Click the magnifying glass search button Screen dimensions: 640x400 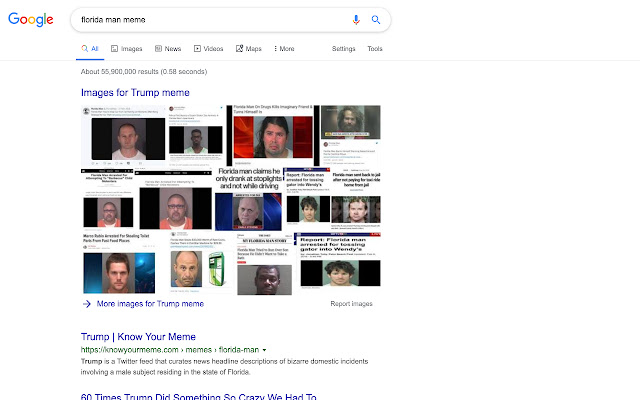coord(376,20)
